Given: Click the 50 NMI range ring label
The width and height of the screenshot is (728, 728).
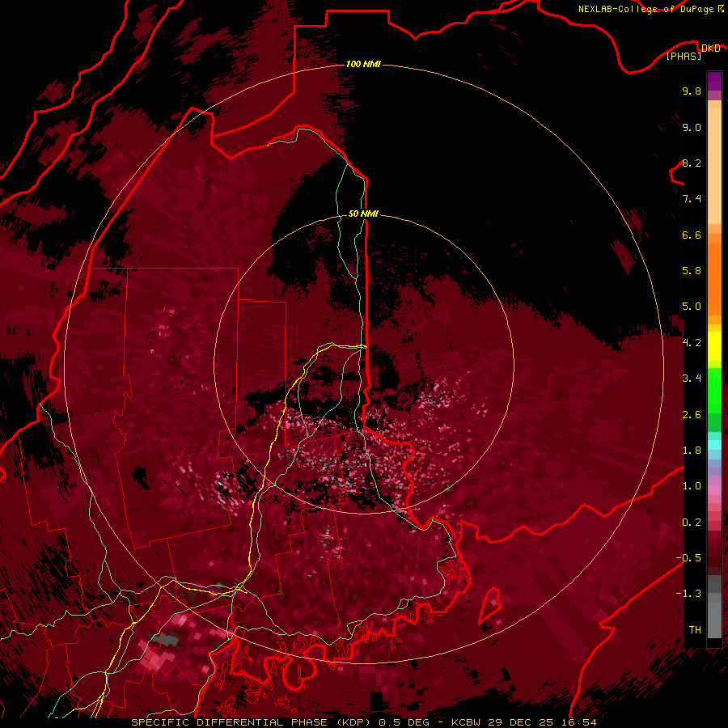Looking at the screenshot, I should point(363,214).
